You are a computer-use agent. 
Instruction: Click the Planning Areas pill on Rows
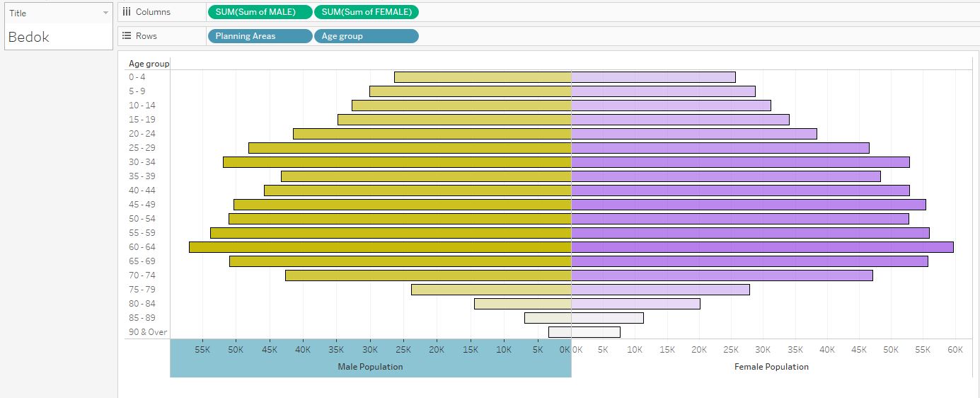[259, 36]
